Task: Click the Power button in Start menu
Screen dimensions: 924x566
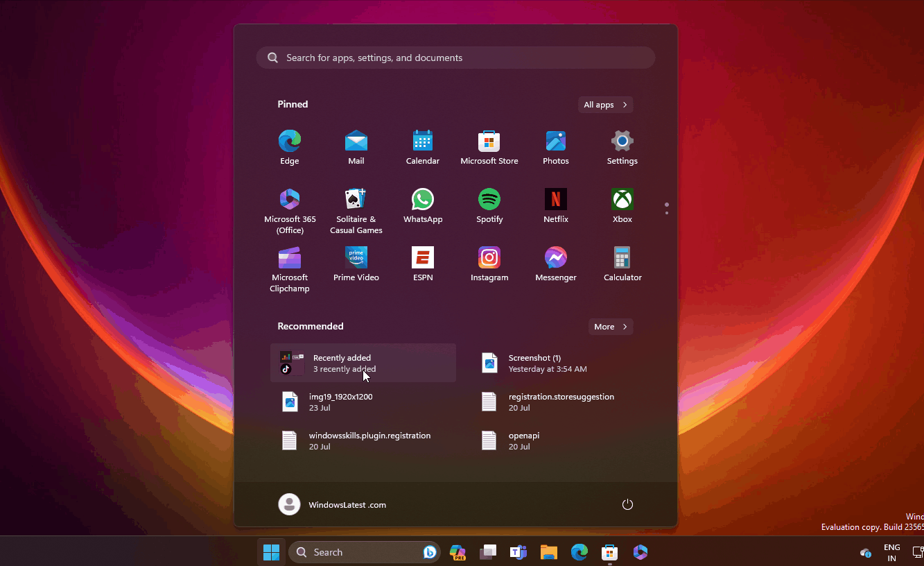Action: 627,504
